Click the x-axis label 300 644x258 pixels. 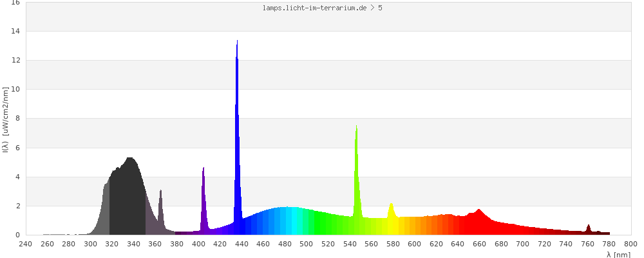click(x=90, y=244)
